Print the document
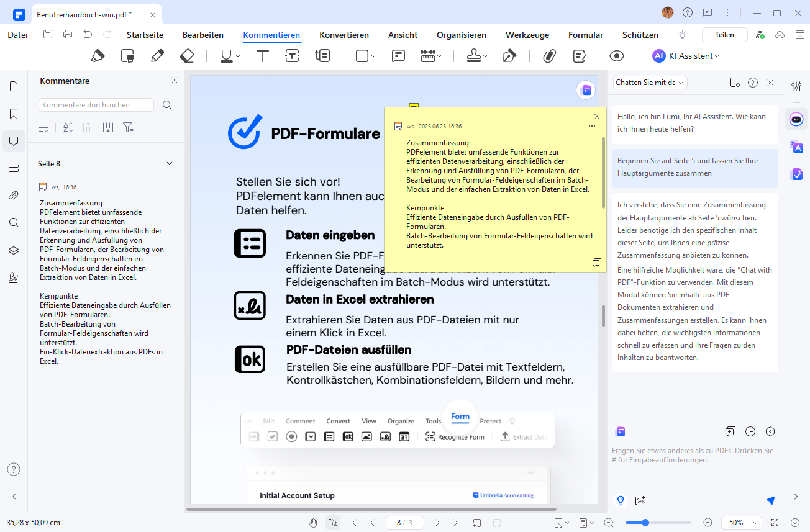The width and height of the screenshot is (810, 532). [x=68, y=35]
